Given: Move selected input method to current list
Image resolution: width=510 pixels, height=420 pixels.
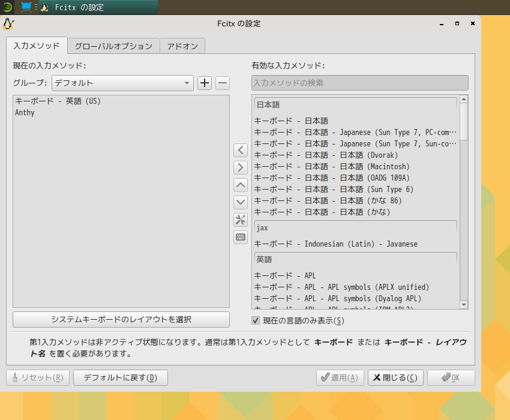Looking at the screenshot, I should [241, 151].
